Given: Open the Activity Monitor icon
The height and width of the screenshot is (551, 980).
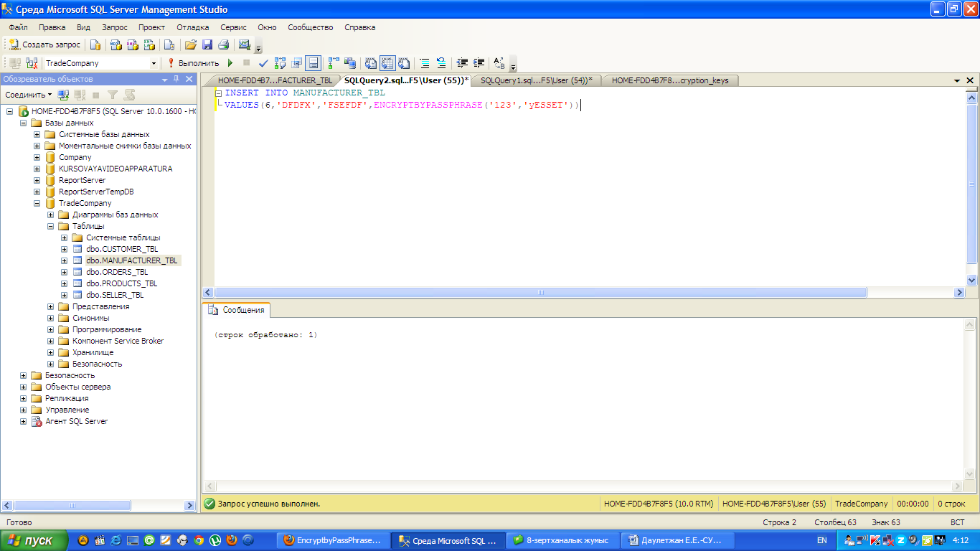Looking at the screenshot, I should click(x=245, y=44).
